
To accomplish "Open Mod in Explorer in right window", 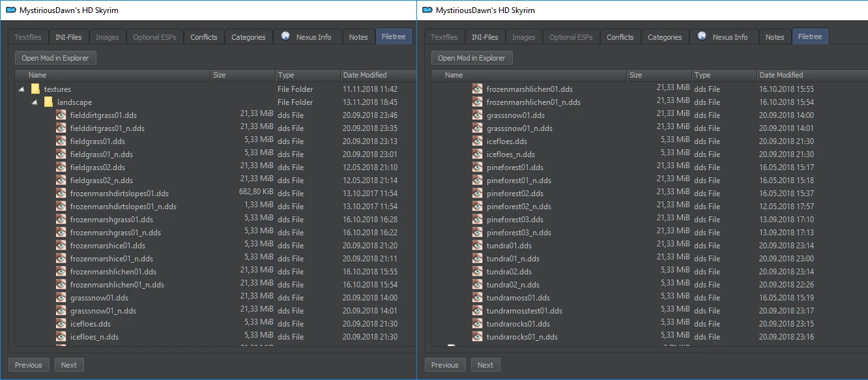I will pos(472,58).
